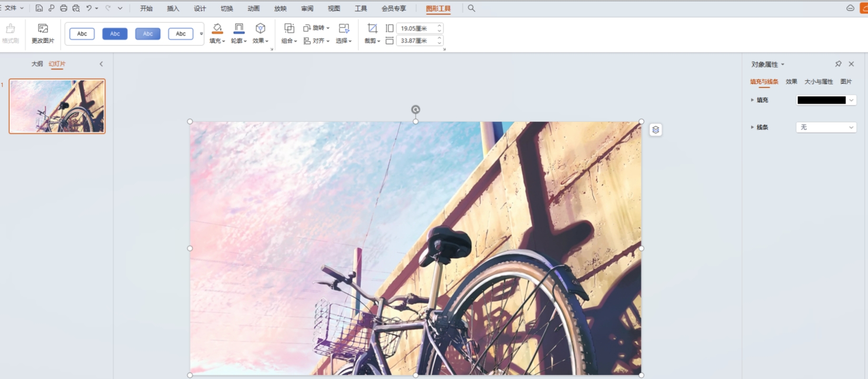Select 填充与线条 tab in properties panel
The height and width of the screenshot is (379, 868).
pos(764,81)
